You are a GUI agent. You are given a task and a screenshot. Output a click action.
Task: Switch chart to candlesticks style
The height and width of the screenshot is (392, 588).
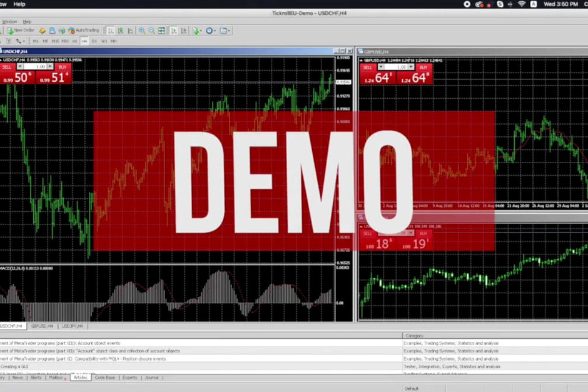[x=121, y=31]
